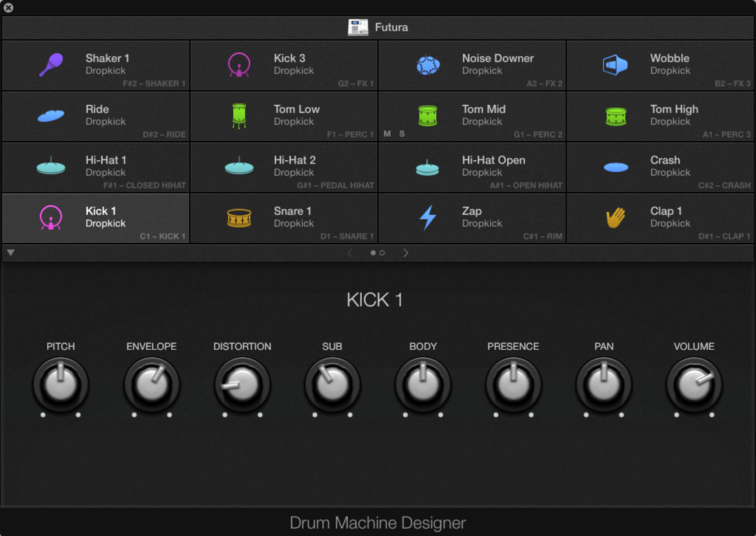This screenshot has height=536, width=756.
Task: Mute the Tom Mid pad
Action: [x=387, y=134]
